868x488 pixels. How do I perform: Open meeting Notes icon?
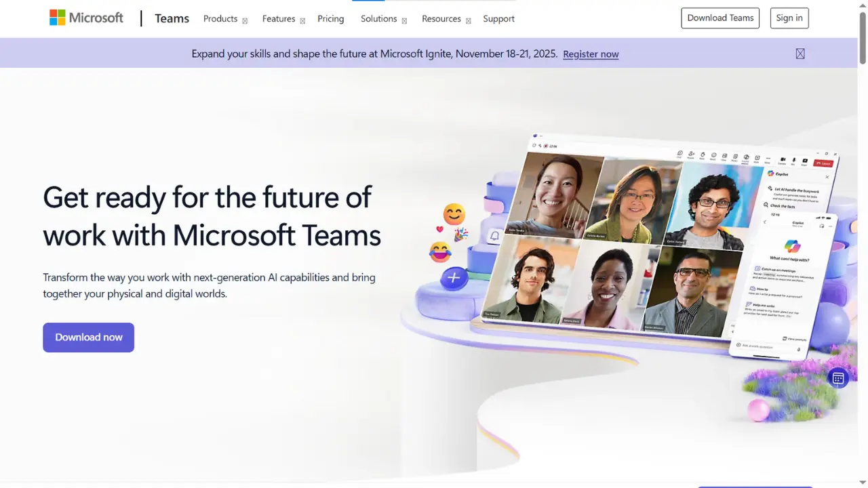(736, 157)
